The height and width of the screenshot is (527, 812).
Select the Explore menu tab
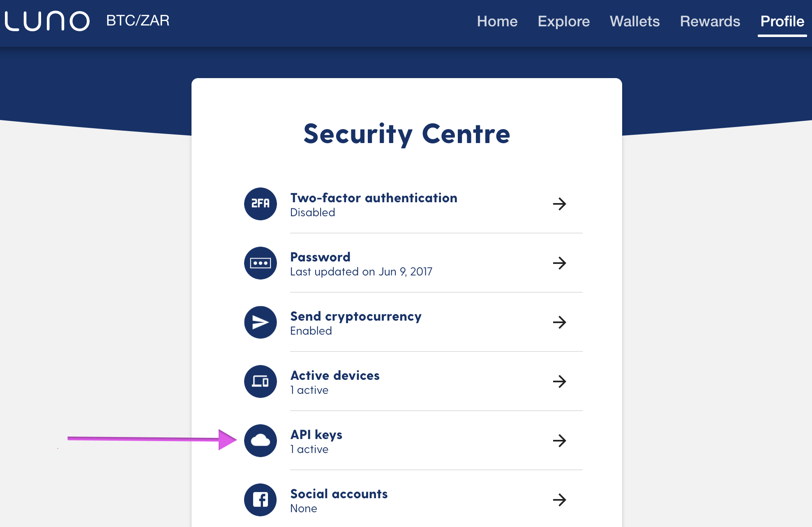click(x=563, y=21)
